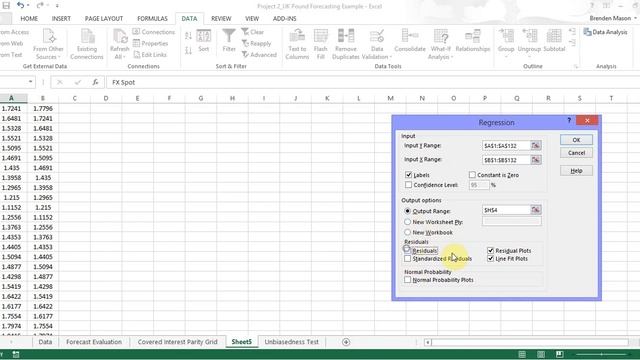640x360 pixels.
Task: Switch to Forecast Evaluation sheet
Action: pyautogui.click(x=94, y=342)
